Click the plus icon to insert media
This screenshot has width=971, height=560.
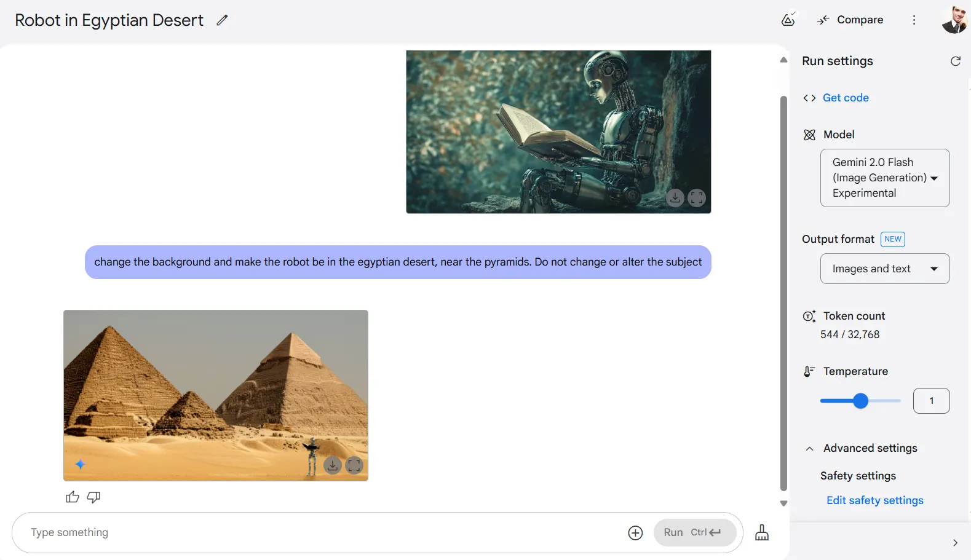click(x=635, y=533)
